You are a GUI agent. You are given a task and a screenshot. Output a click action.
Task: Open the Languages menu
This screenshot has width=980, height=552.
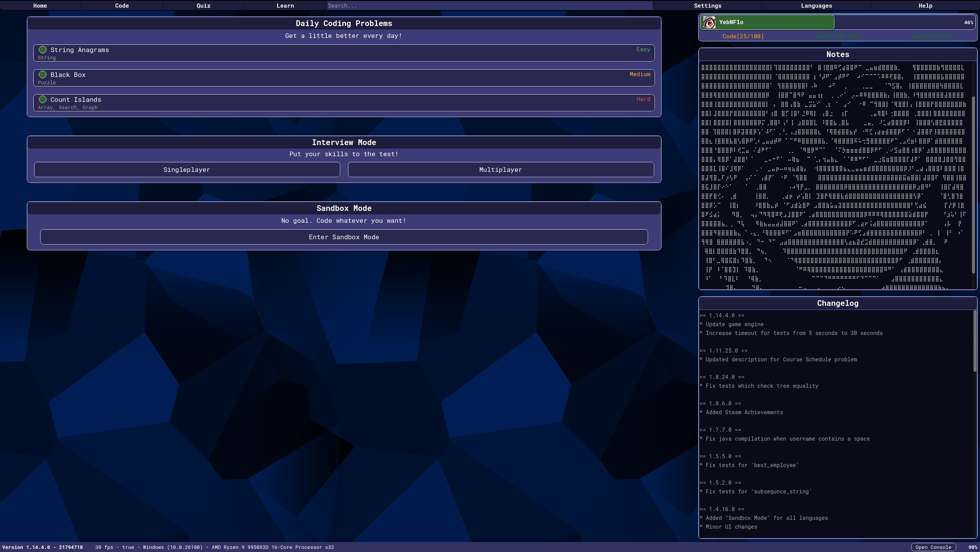[816, 6]
